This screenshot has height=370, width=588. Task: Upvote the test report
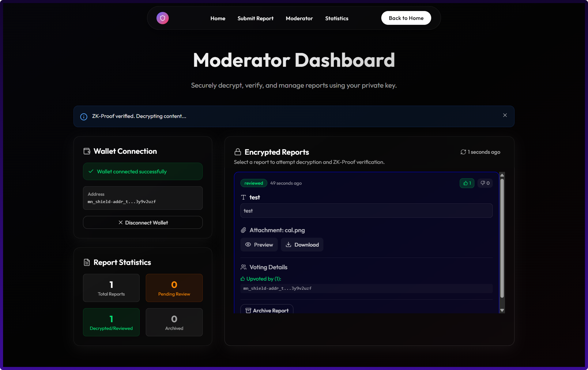point(467,183)
